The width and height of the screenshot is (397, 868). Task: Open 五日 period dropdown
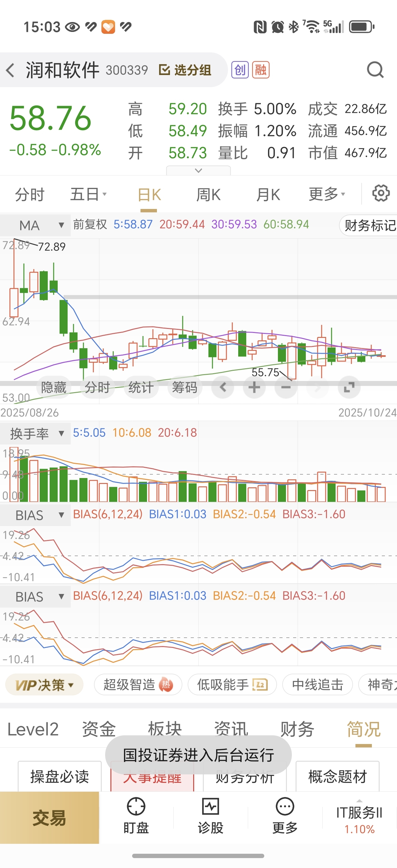pos(88,194)
